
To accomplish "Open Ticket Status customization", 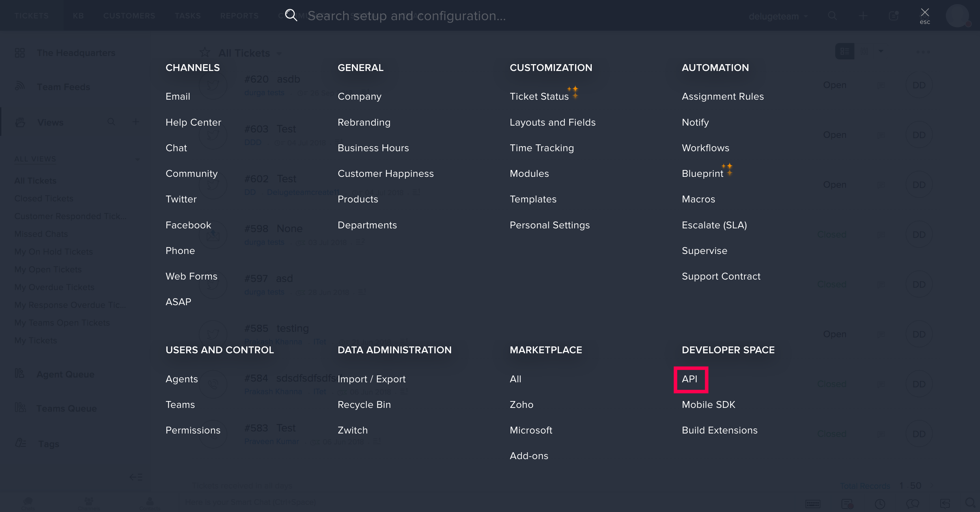I will [539, 96].
